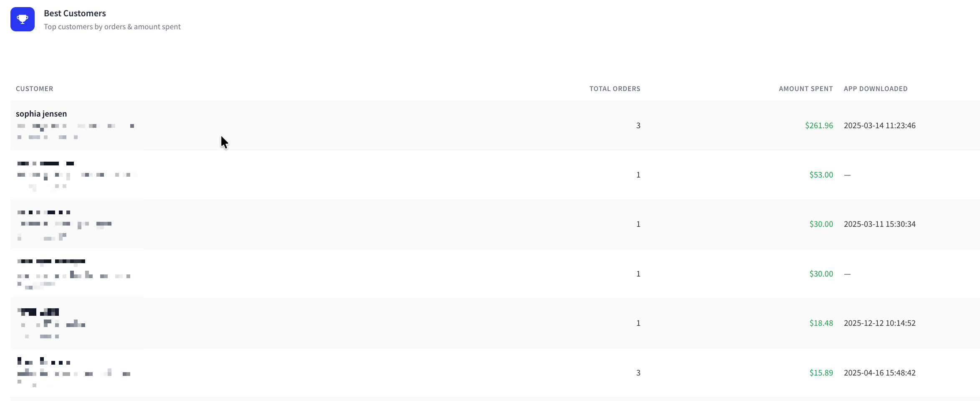
Task: Click the Best Customers heading
Action: pyautogui.click(x=75, y=13)
